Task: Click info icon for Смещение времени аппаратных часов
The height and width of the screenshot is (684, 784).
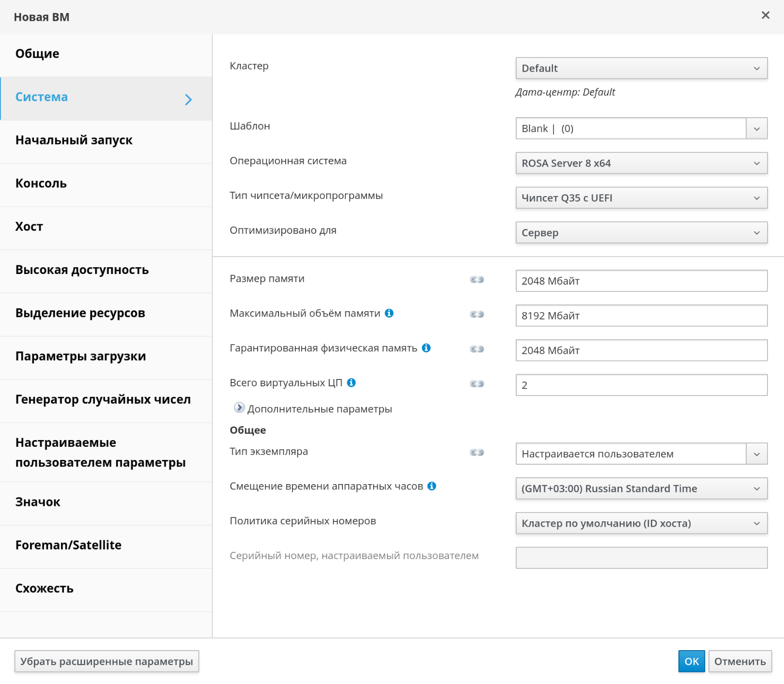Action: click(x=432, y=486)
